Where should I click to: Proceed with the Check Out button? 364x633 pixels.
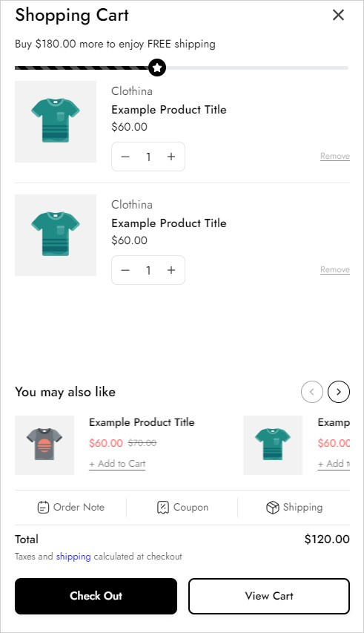point(96,596)
